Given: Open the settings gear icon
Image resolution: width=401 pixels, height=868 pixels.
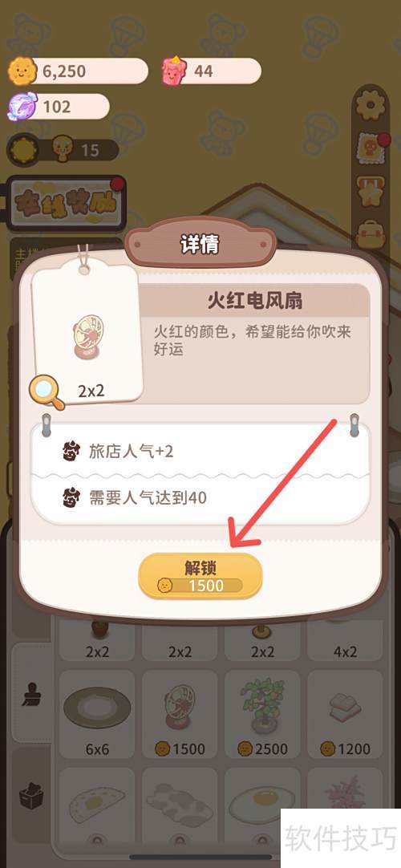Looking at the screenshot, I should [371, 104].
